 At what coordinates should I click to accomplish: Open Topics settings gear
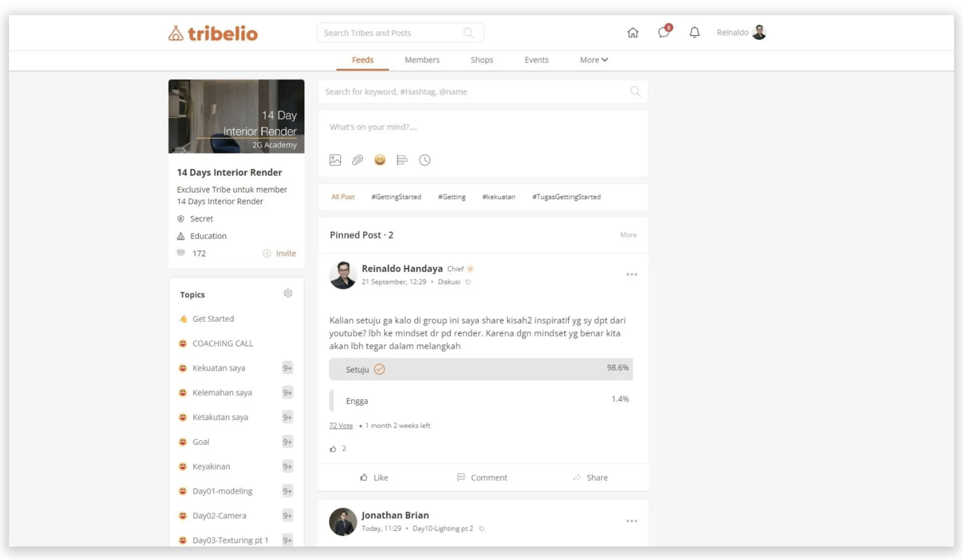click(288, 293)
